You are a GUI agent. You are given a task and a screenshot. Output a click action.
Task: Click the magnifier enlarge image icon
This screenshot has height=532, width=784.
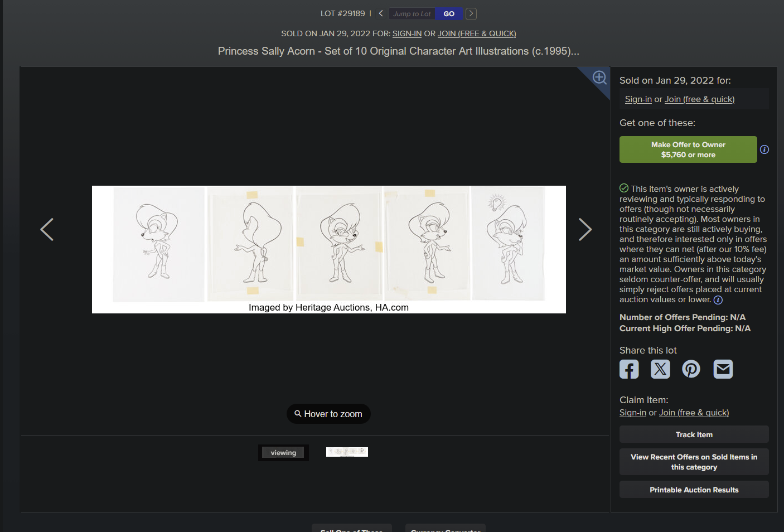tap(599, 78)
